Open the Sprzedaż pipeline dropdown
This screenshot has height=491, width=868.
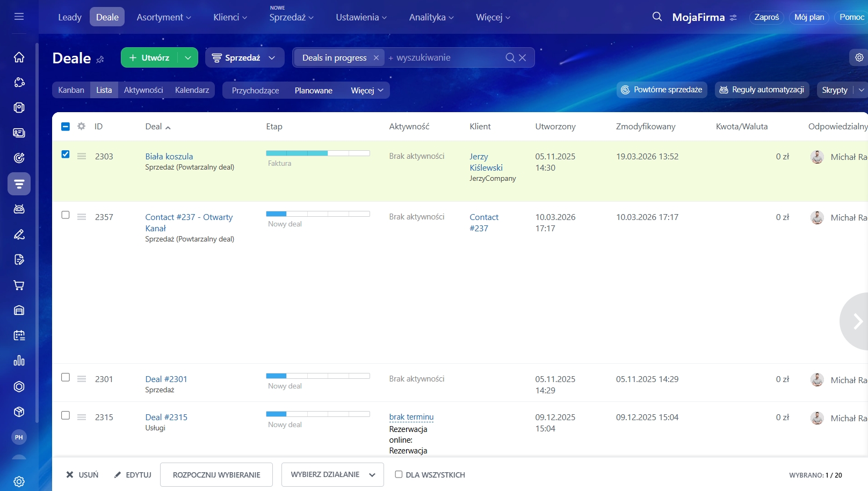(x=244, y=58)
